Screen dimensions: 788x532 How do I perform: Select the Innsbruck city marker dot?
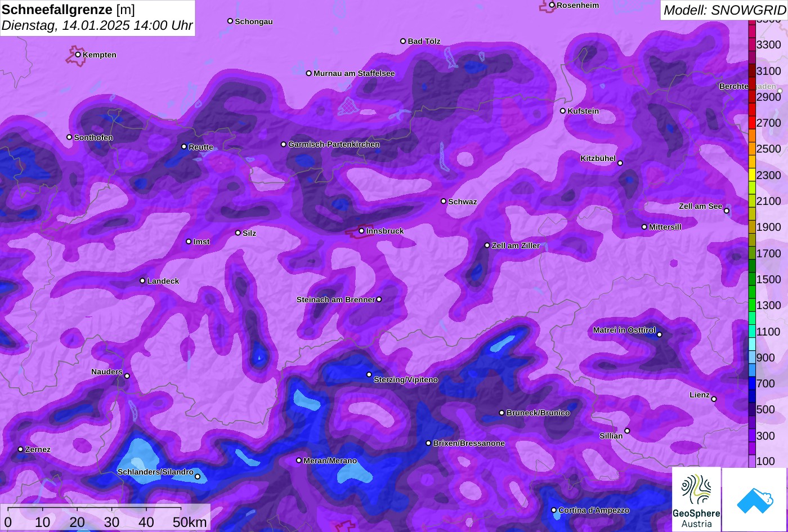point(361,231)
